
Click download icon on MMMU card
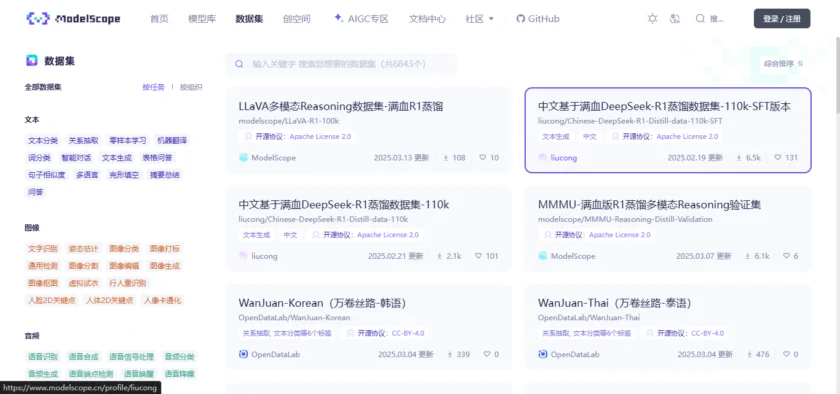(x=747, y=256)
